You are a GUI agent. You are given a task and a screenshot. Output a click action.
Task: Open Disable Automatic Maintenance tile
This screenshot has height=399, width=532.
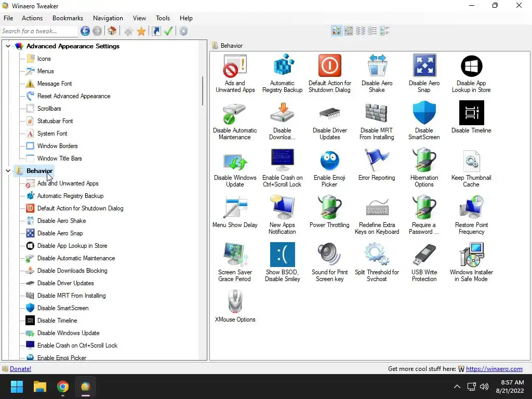coord(235,121)
